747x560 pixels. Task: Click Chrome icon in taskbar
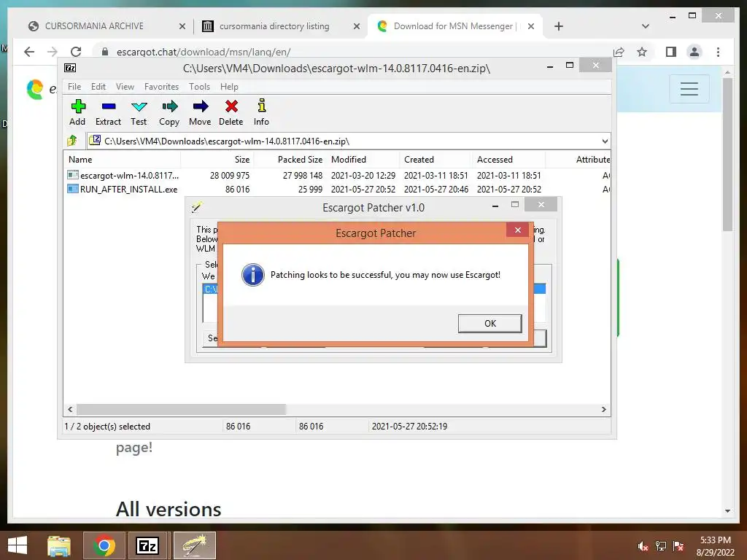104,545
